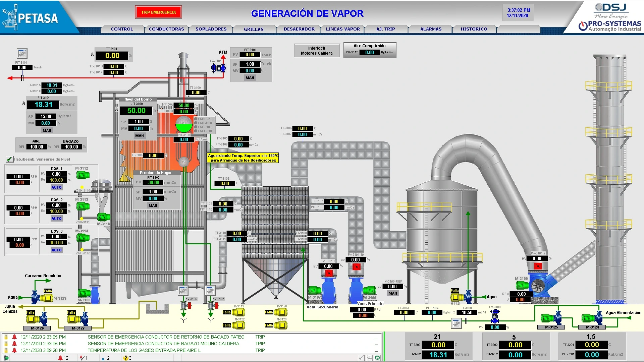Viewport: 644px width, 362px height.
Task: Click the M-3114 doser motor icon
Action: [x=83, y=238]
